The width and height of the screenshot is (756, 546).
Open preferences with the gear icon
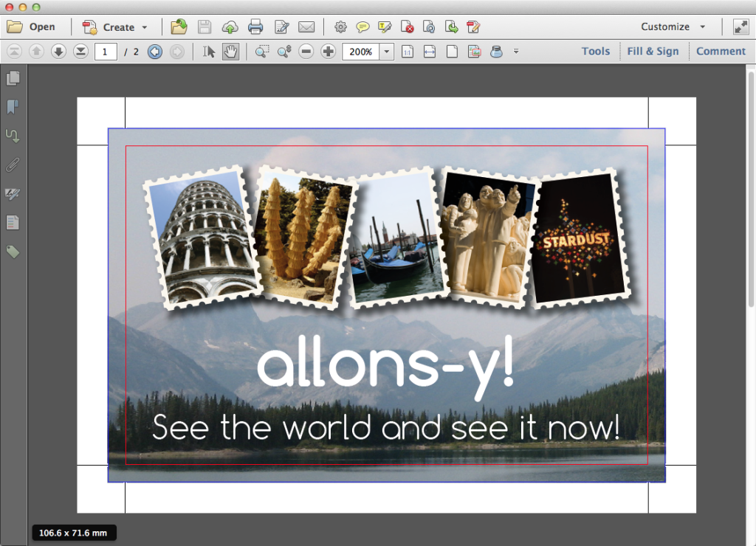pyautogui.click(x=340, y=27)
